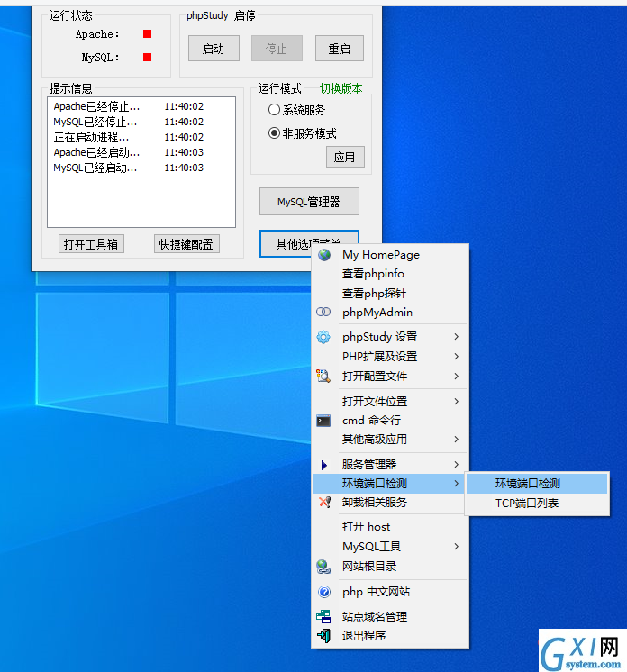The image size is (627, 672).
Task: Click the red tool icon beside 卸载相关服务
Action: tap(324, 502)
